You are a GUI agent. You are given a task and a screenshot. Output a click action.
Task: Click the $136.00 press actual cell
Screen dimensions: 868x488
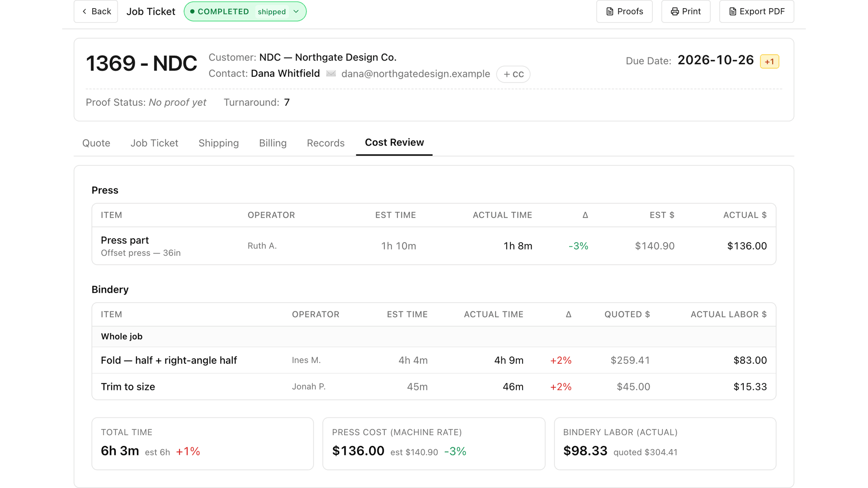(x=747, y=246)
